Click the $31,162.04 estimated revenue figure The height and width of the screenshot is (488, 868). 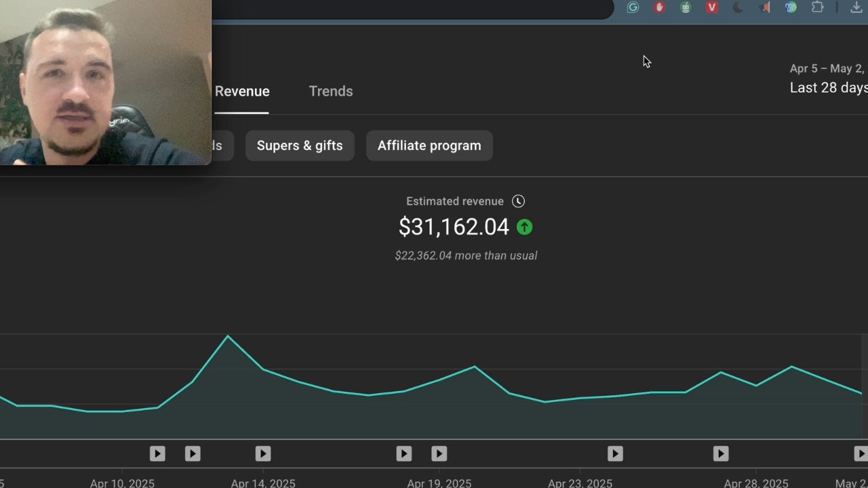(454, 227)
